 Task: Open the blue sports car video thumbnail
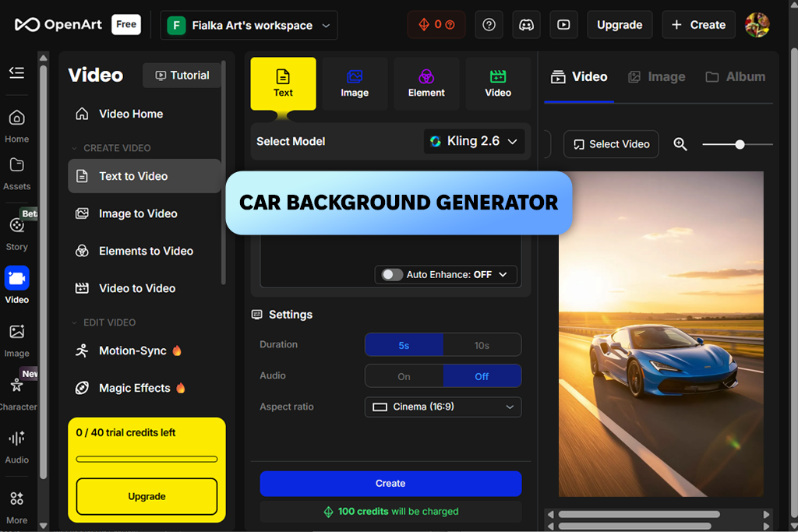(661, 333)
